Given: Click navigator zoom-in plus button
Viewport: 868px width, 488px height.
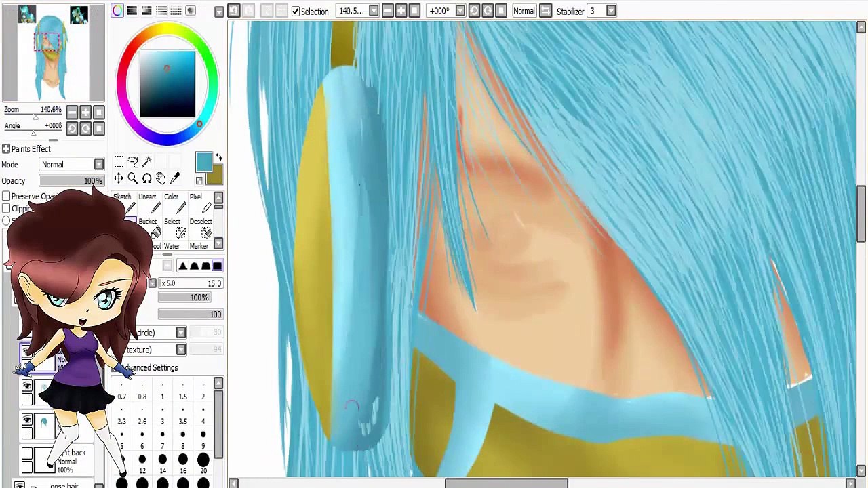Looking at the screenshot, I should [x=85, y=112].
